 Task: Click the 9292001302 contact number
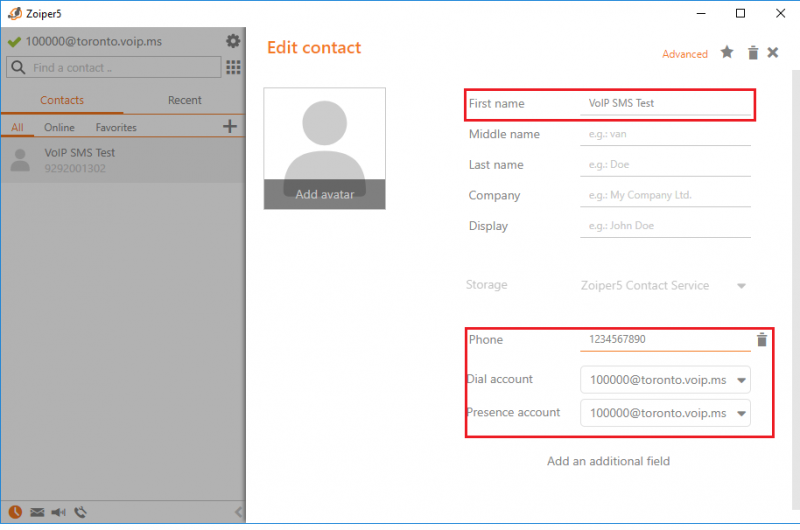[75, 168]
